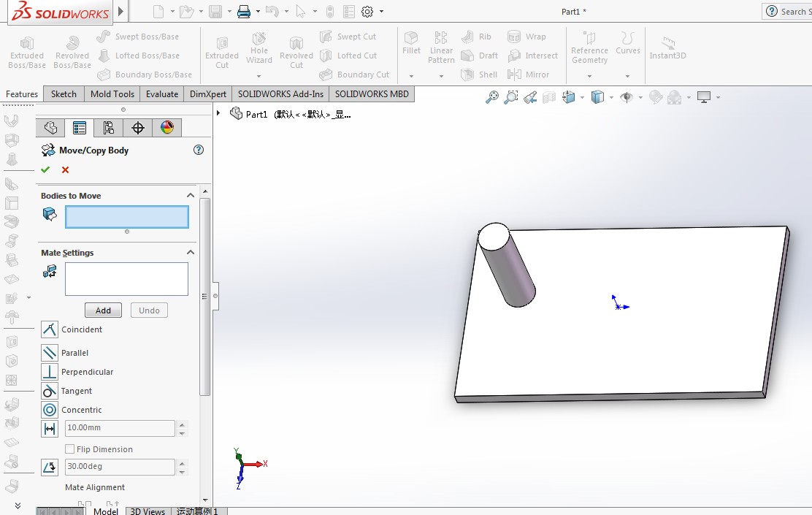
Task: Select the Coincident mate option
Action: 50,329
